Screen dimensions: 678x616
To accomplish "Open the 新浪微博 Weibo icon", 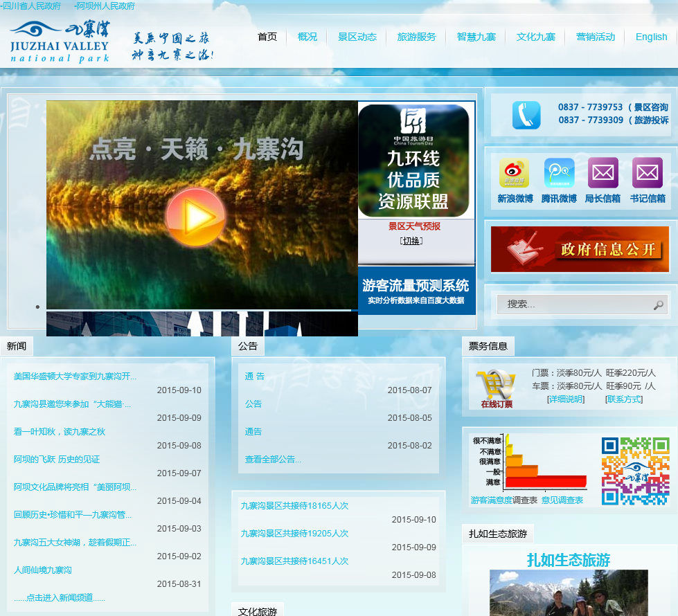I will pos(514,173).
